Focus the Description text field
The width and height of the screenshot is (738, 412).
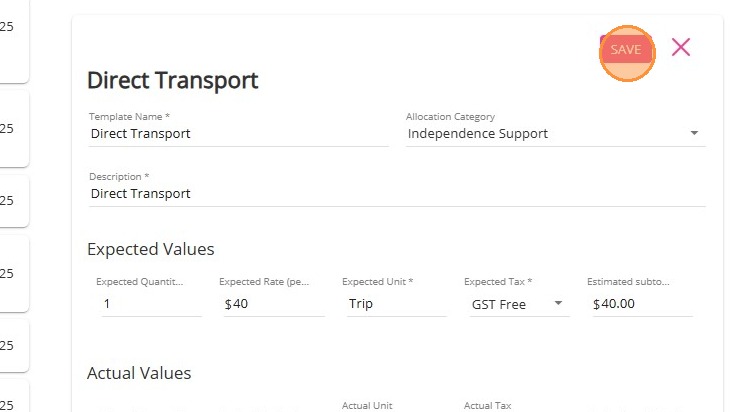[x=396, y=194]
